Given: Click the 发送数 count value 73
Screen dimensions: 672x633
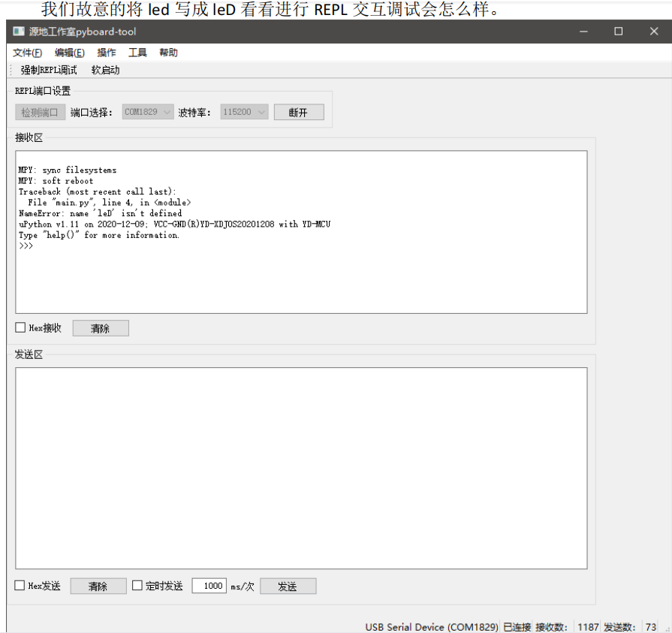Looking at the screenshot, I should tap(650, 627).
